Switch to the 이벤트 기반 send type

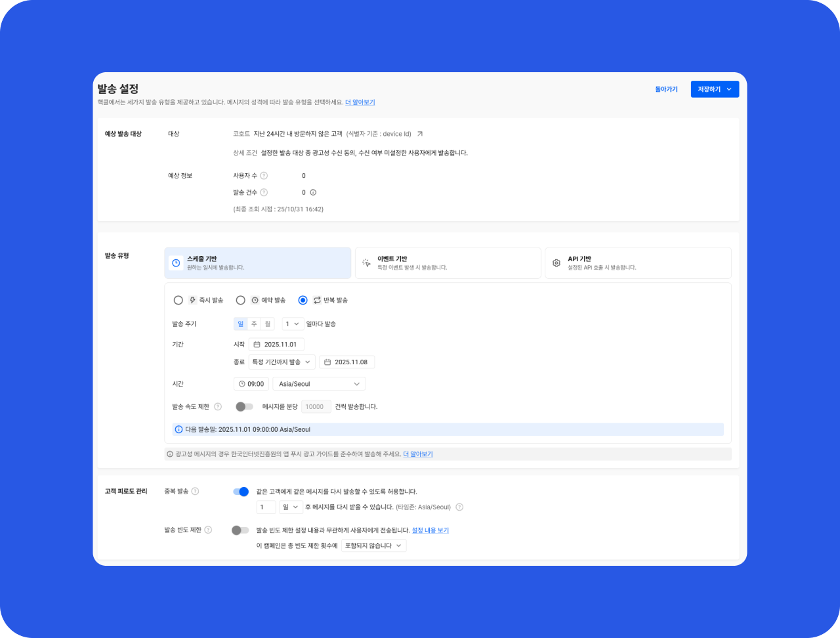[x=448, y=263]
